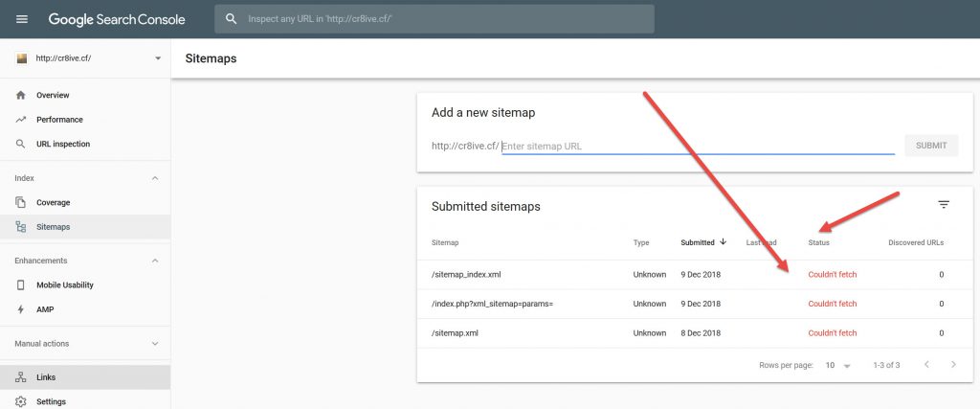Viewport: 980px width, 409px height.
Task: Click the Coverage pages icon
Action: point(21,203)
